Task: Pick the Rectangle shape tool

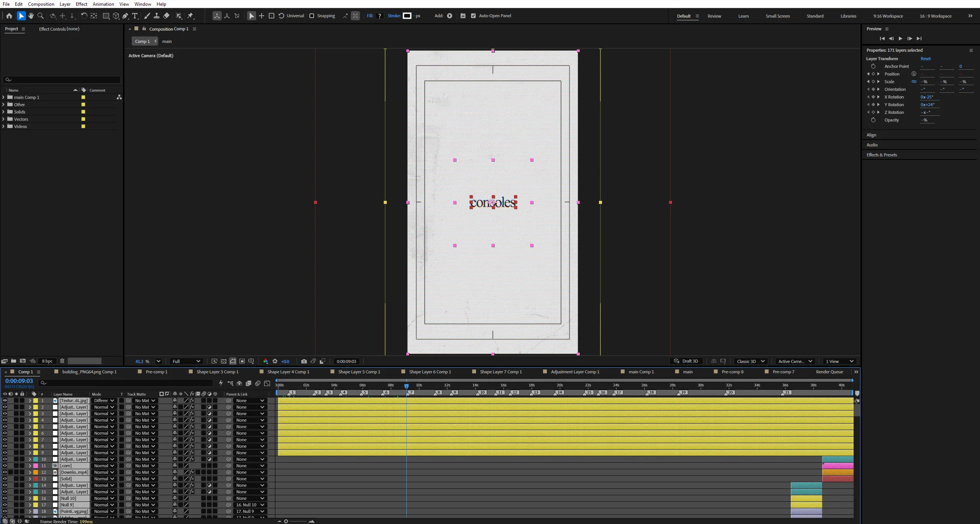Action: click(106, 16)
